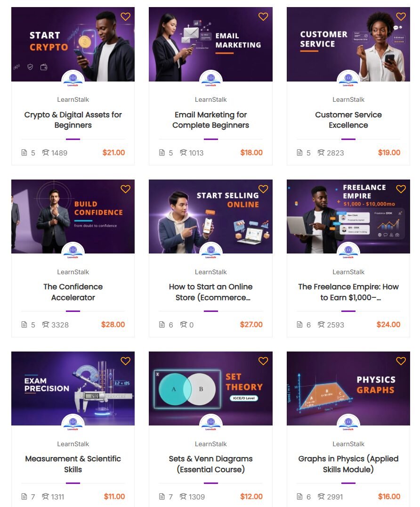The image size is (420, 507).
Task: Click heart icon on Online Store course
Action: click(x=263, y=189)
